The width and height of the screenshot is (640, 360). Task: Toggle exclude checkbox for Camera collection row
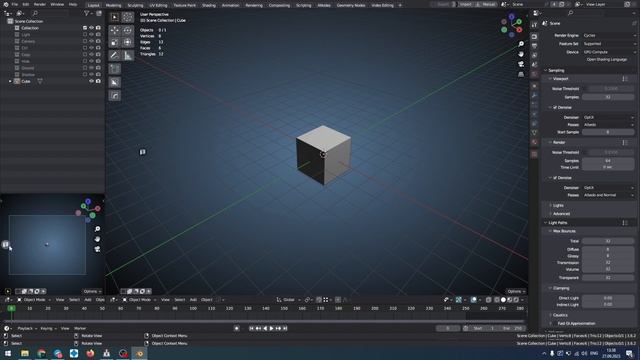pos(85,41)
